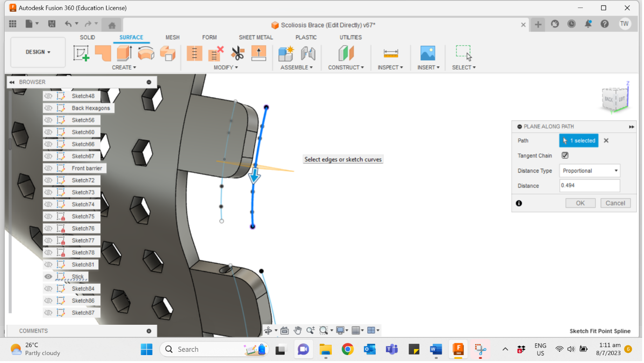Open the DESIGN workspace dropdown
The height and width of the screenshot is (363, 644).
click(37, 52)
